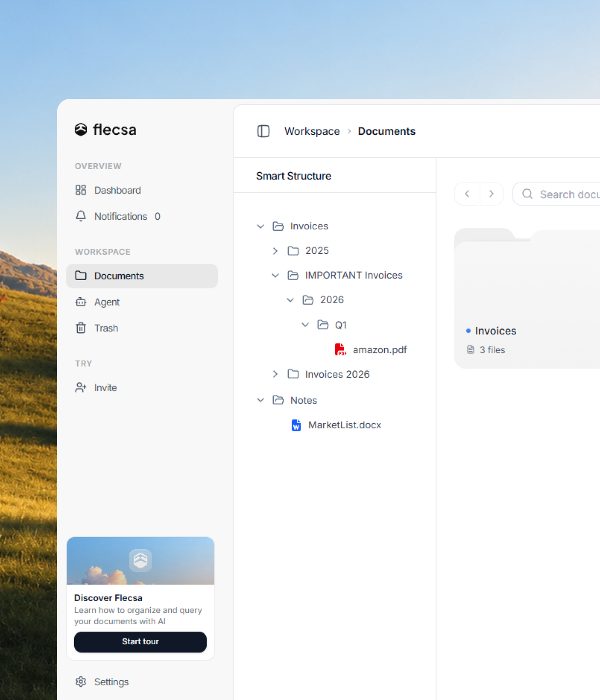
Task: Open the Invoices folder card
Action: point(527,299)
